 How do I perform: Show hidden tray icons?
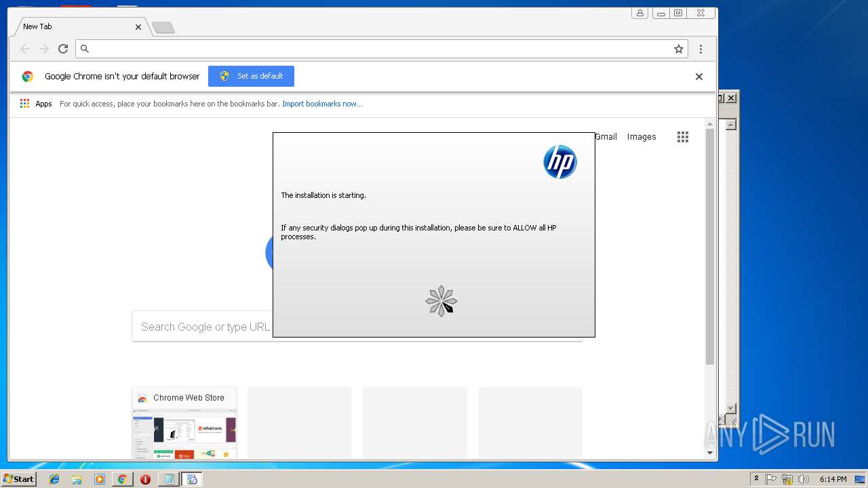click(756, 479)
